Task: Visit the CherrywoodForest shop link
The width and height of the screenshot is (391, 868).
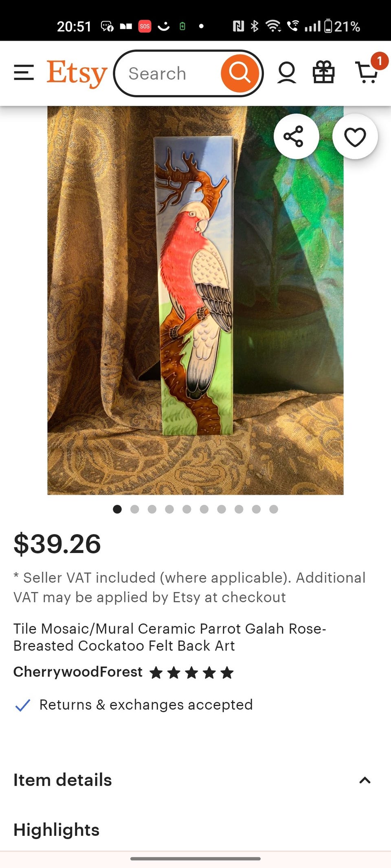Action: point(78,672)
